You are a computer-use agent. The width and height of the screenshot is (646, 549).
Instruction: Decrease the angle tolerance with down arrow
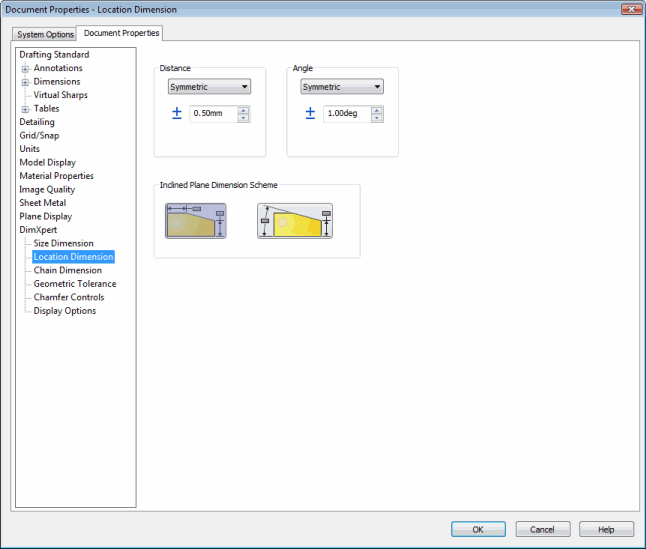click(377, 118)
